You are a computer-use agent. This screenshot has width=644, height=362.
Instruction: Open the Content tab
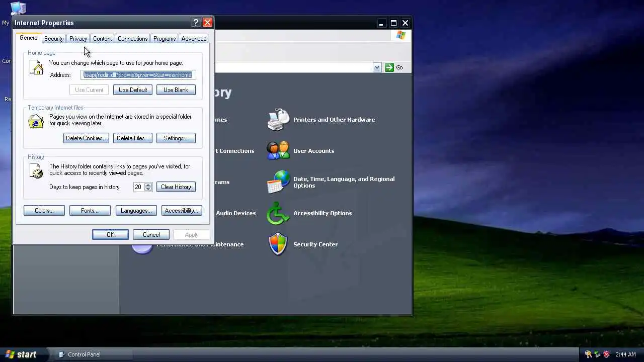[x=102, y=39]
